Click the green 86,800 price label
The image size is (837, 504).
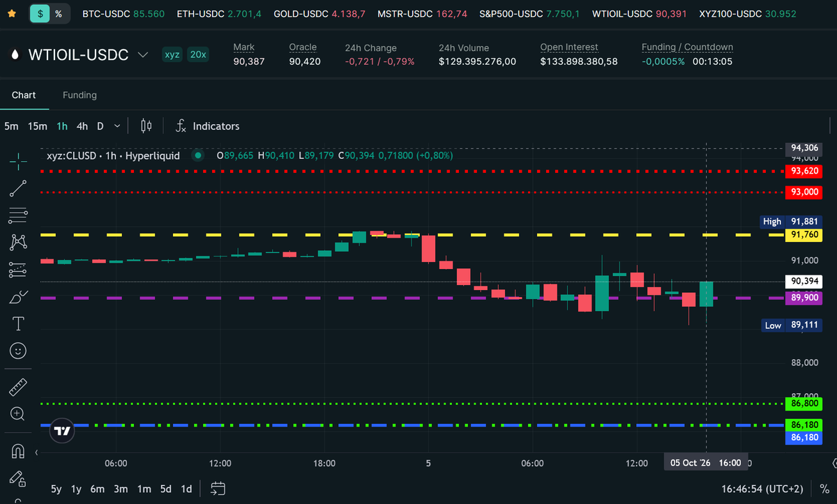pyautogui.click(x=803, y=403)
